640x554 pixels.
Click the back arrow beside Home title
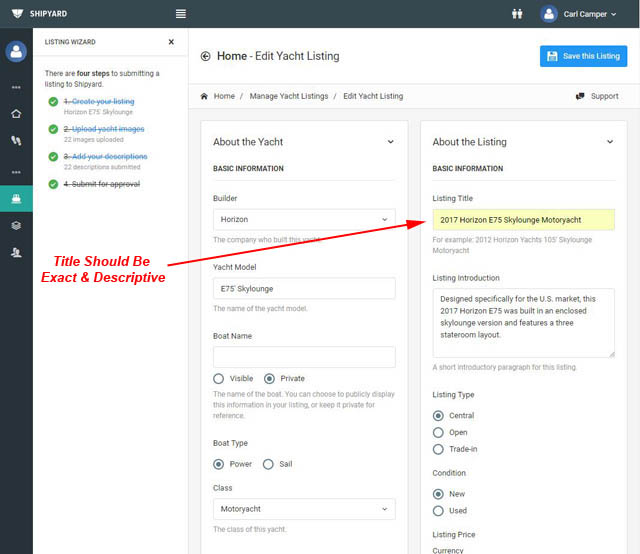tap(206, 56)
